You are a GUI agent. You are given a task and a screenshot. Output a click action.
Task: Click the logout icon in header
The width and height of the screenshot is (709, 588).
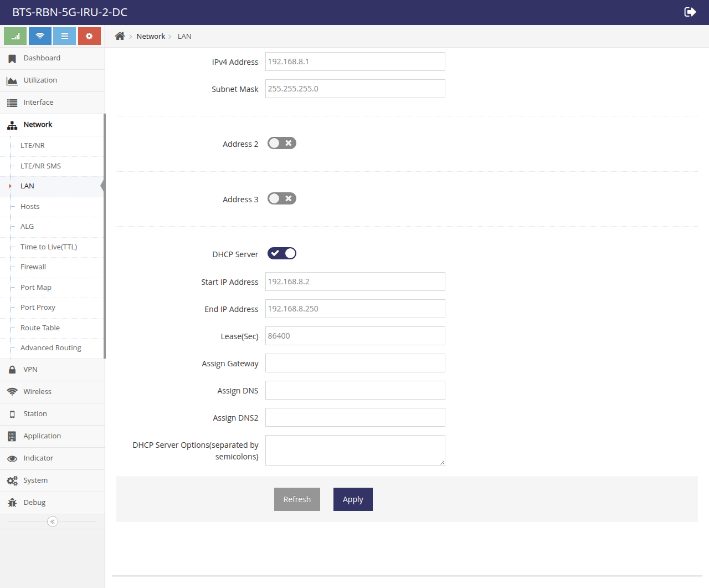690,12
